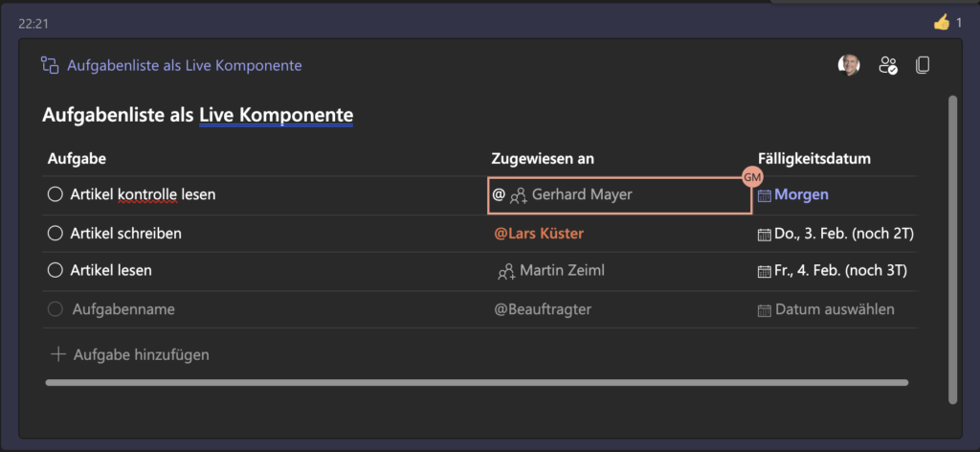This screenshot has width=980, height=452.
Task: Open the 'Aufgabenliste als Live Komponente' header link
Action: click(185, 65)
